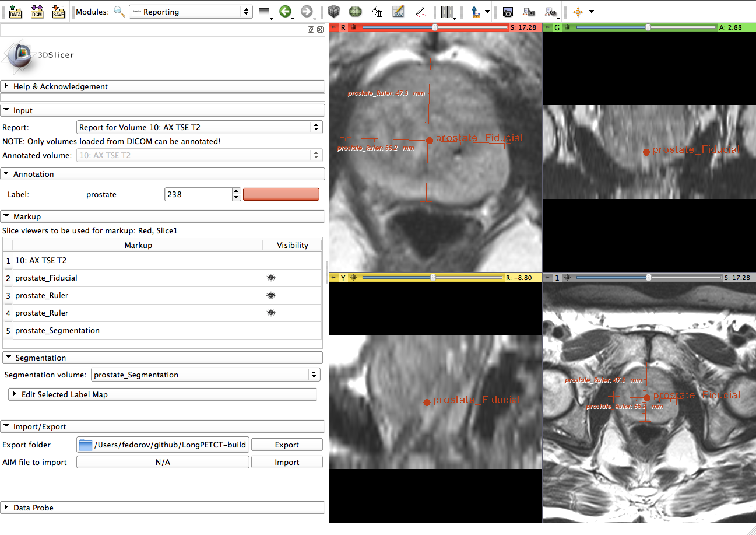This screenshot has height=535, width=756.
Task: Click the SAVE scene icon
Action: coord(58,11)
